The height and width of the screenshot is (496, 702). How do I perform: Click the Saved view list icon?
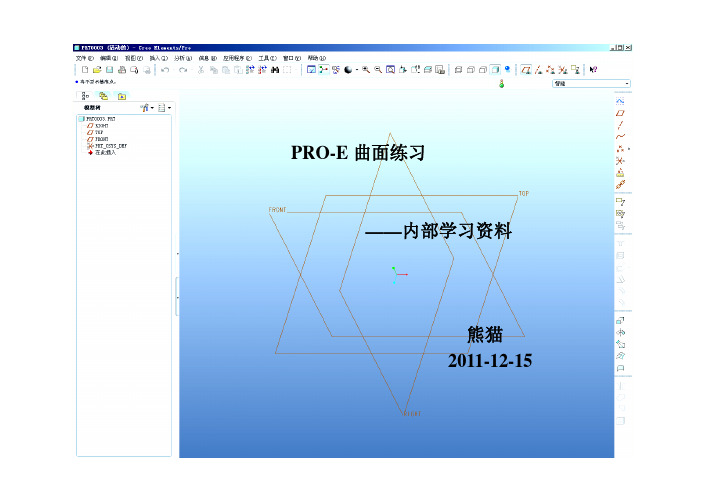click(x=415, y=69)
